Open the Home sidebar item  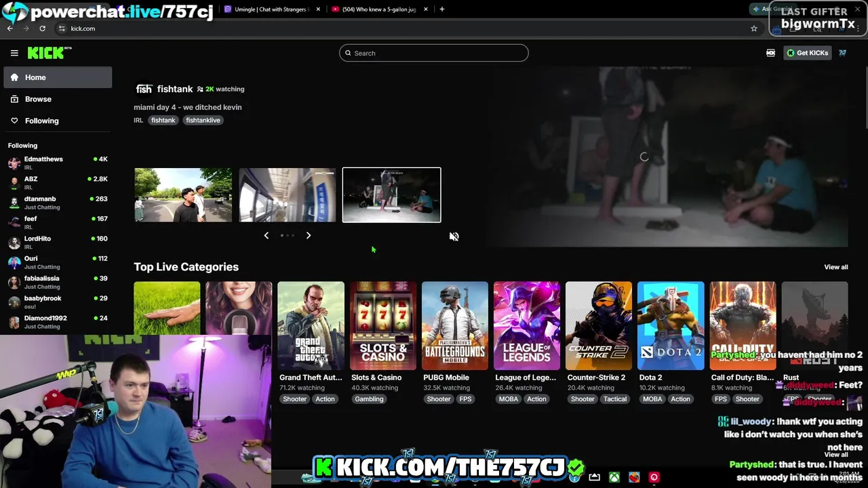click(58, 77)
